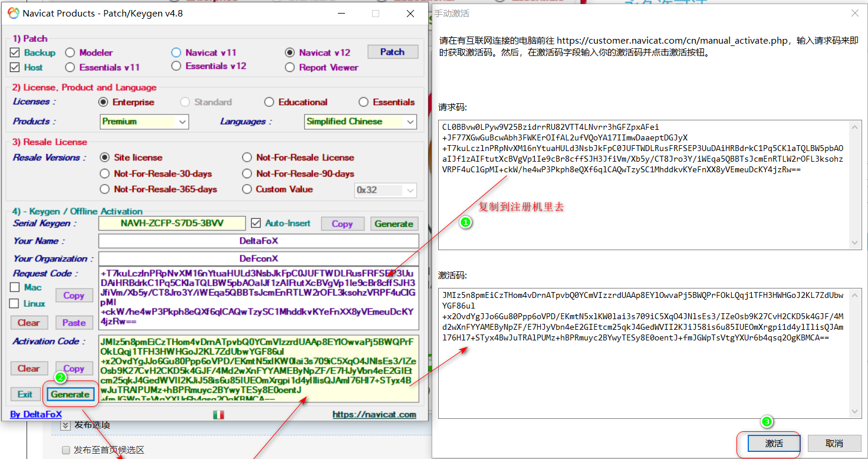Viewport: 868px width, 459px height.
Task: Toggle the Linux checkbox
Action: [x=15, y=303]
